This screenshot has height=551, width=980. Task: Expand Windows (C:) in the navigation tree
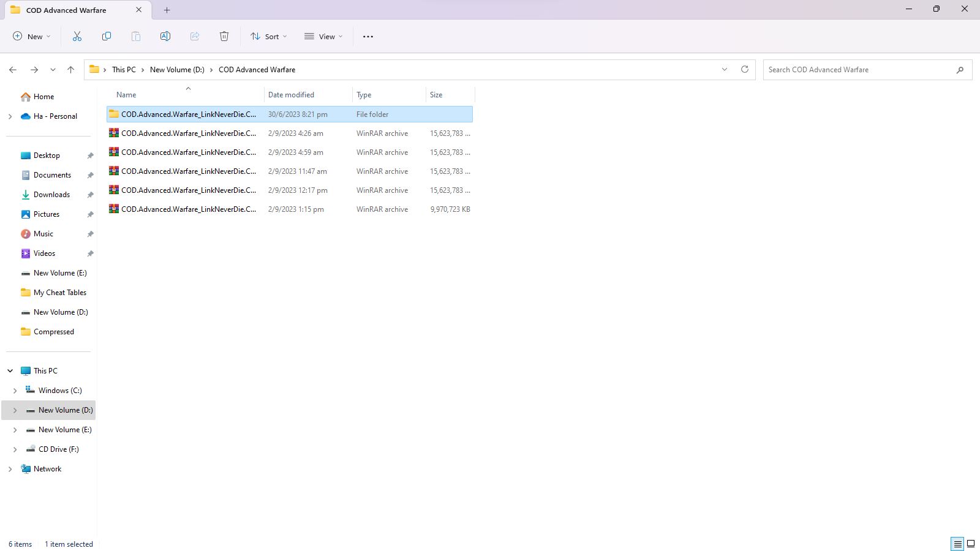tap(15, 390)
